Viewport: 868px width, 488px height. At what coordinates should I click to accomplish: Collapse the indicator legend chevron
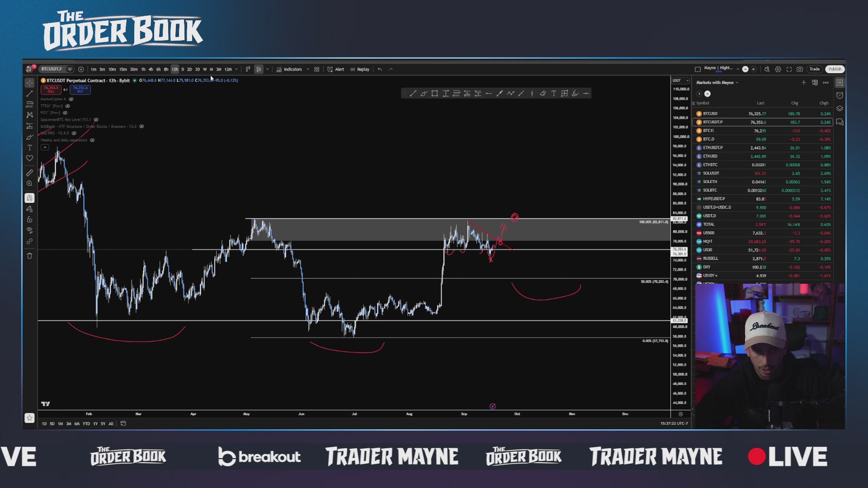tap(45, 147)
